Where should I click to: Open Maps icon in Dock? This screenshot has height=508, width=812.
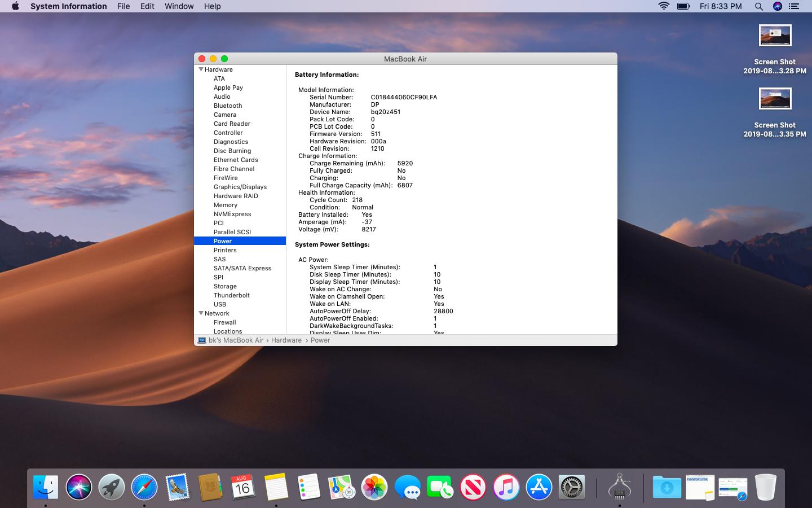click(341, 487)
